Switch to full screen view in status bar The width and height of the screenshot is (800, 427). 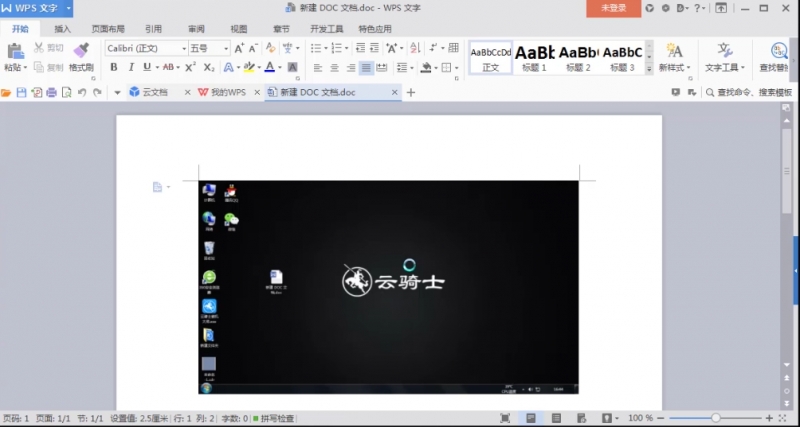(x=505, y=418)
